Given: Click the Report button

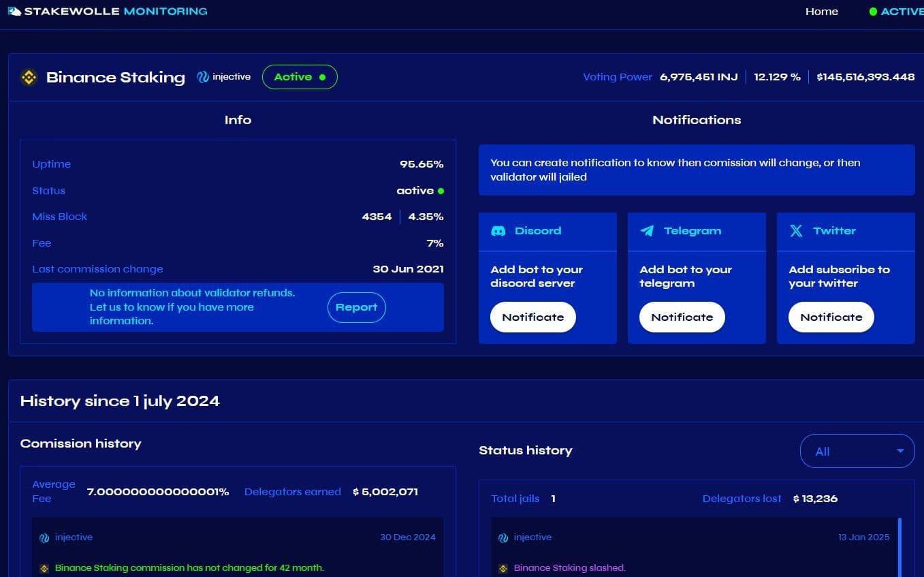Looking at the screenshot, I should tap(356, 307).
